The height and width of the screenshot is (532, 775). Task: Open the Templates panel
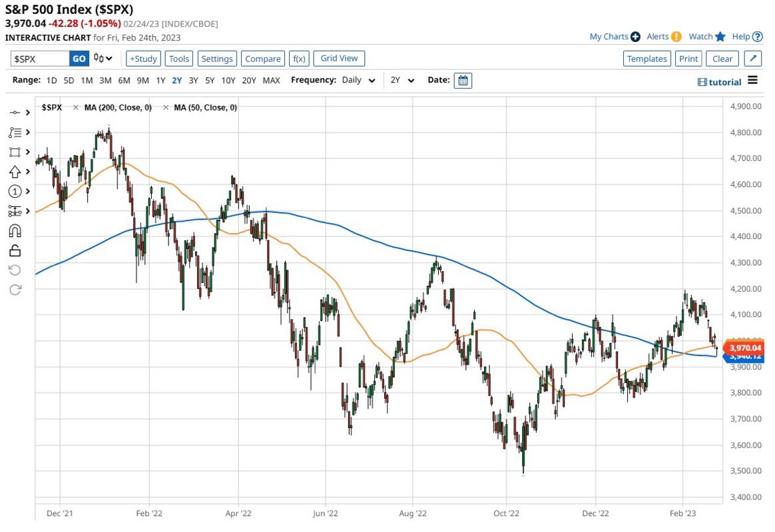(x=646, y=59)
